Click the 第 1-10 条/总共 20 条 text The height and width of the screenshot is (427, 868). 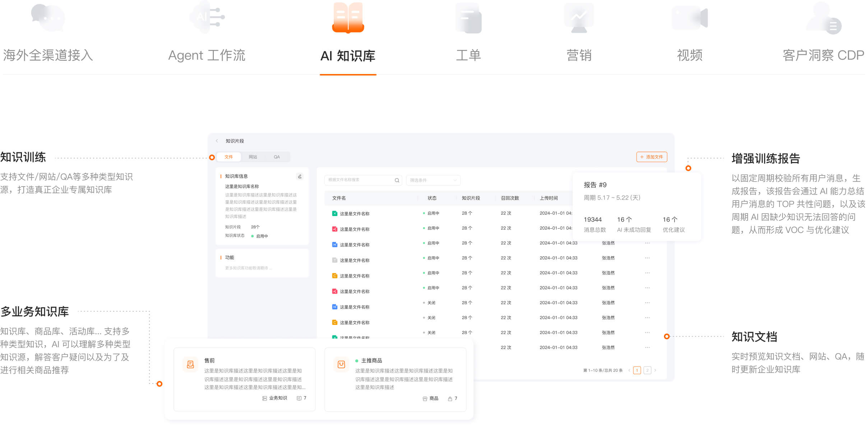(603, 370)
